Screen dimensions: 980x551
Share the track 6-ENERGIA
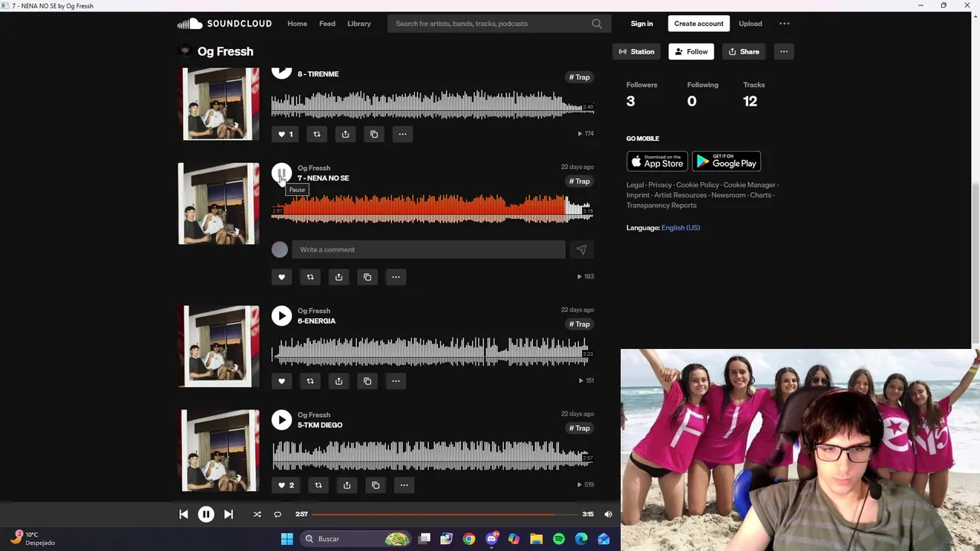point(338,381)
